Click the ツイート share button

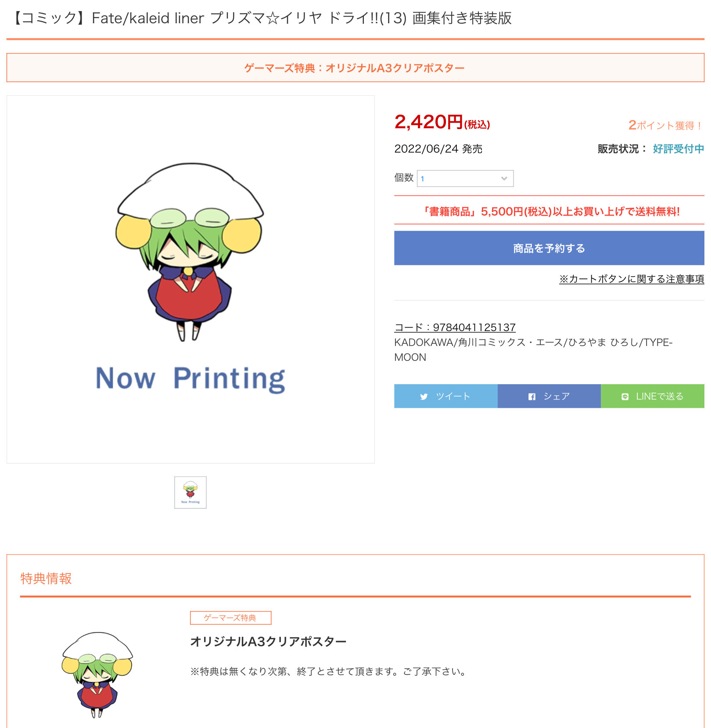point(446,396)
